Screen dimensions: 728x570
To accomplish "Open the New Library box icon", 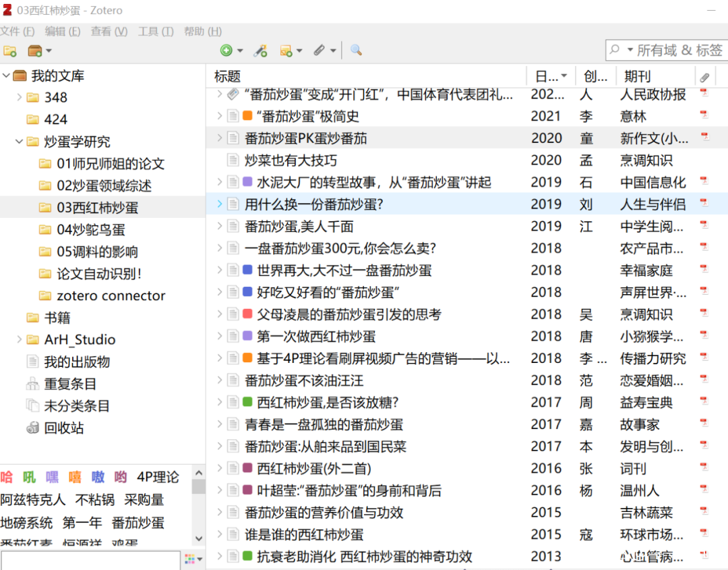I will tap(39, 51).
